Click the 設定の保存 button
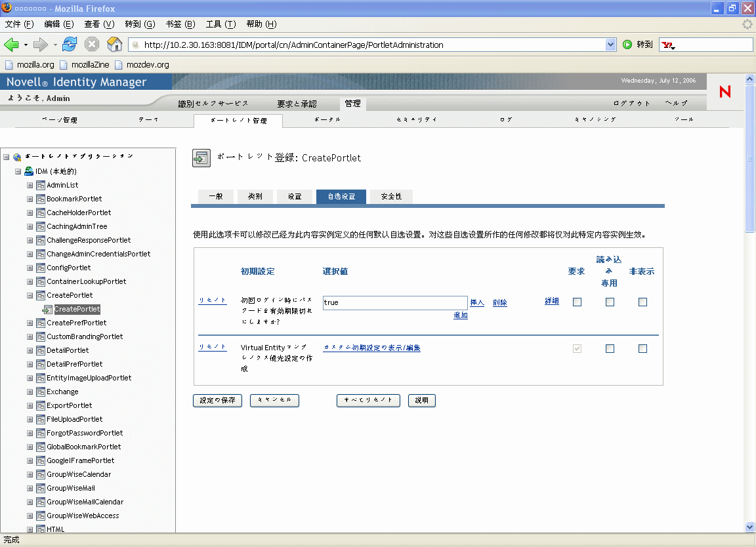The width and height of the screenshot is (756, 547). (x=217, y=400)
